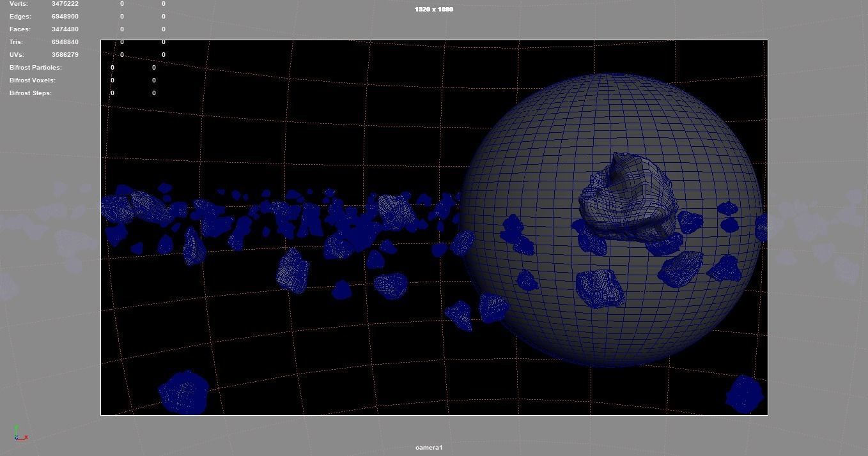Click the "Bifrost Voxels:" label
Viewport: 868px width, 456px height.
coord(33,80)
